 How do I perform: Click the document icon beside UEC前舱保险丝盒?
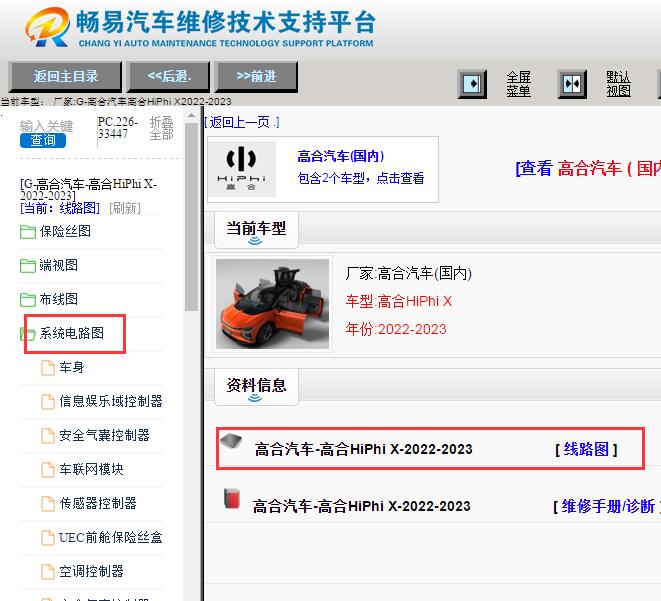point(48,538)
